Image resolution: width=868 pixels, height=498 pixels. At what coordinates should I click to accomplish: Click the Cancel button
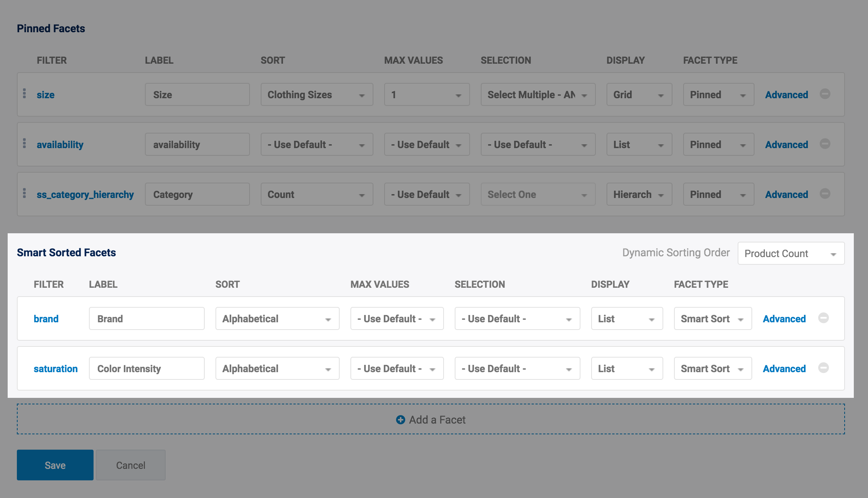tap(130, 465)
